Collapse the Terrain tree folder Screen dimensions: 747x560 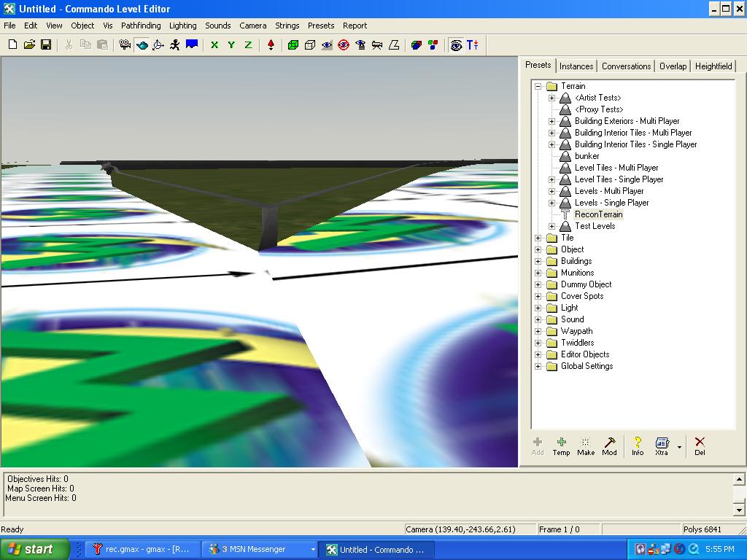pos(538,86)
